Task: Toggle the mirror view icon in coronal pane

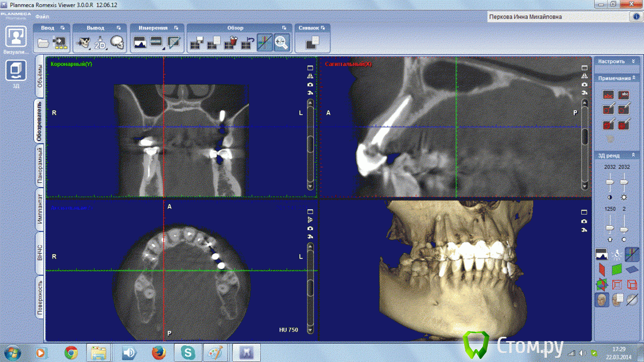Action: tap(310, 77)
